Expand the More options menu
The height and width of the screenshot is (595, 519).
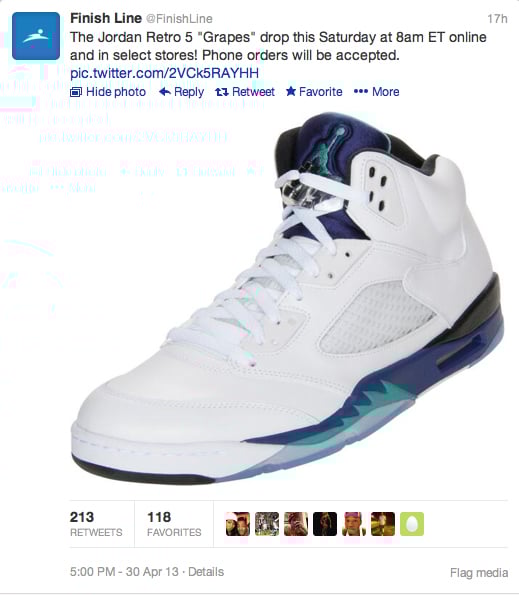[376, 92]
